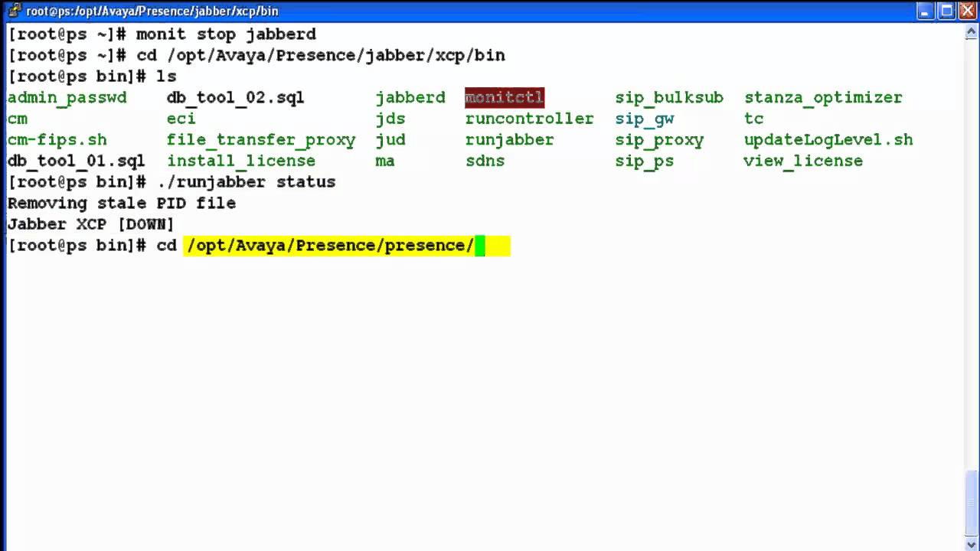Click updateLogLevel.sh in the listing
The height and width of the screenshot is (551, 980).
828,140
